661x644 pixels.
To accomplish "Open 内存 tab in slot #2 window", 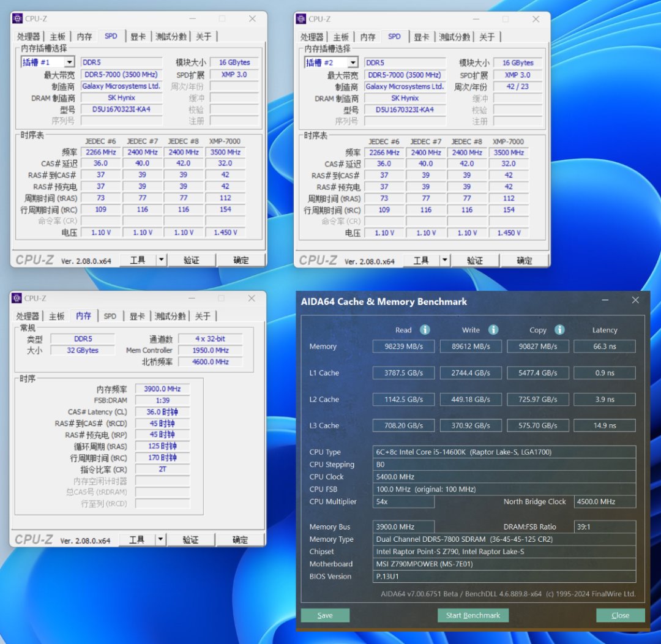I will coord(368,37).
